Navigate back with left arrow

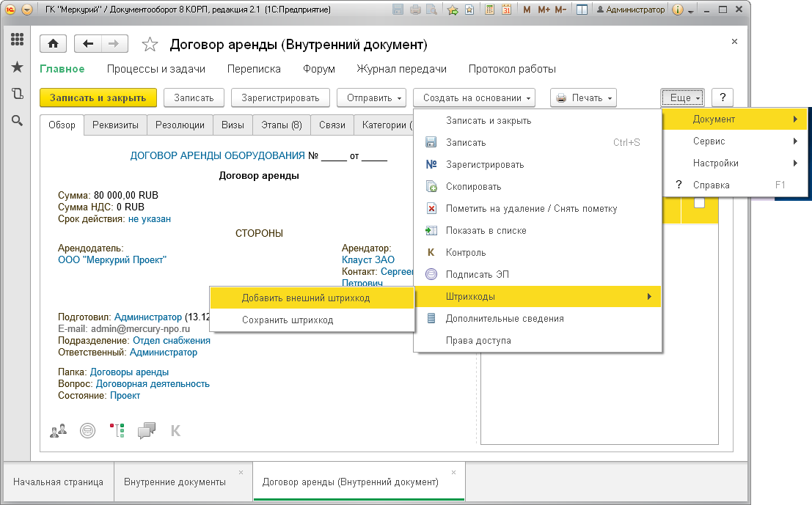[88, 44]
